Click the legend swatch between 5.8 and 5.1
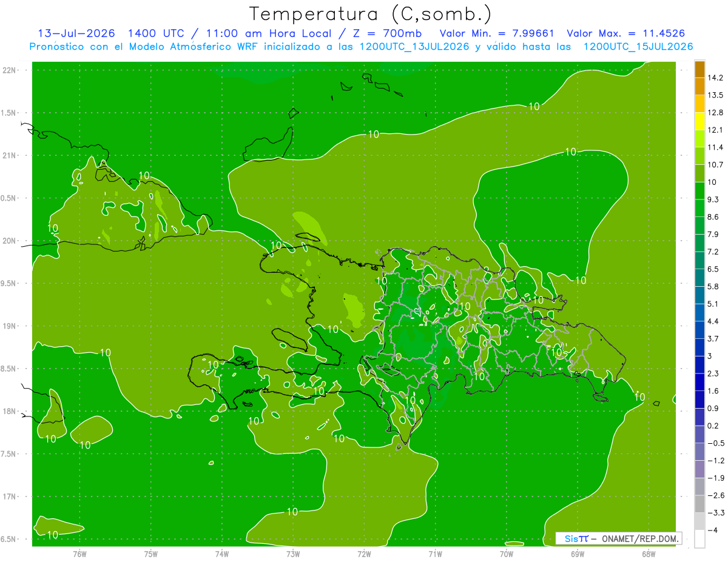 [699, 295]
